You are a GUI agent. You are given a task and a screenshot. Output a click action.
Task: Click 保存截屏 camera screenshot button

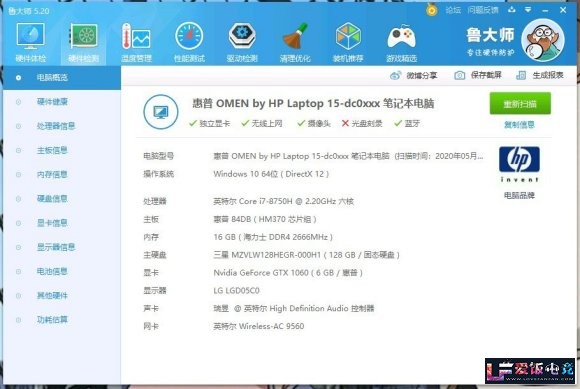[478, 75]
